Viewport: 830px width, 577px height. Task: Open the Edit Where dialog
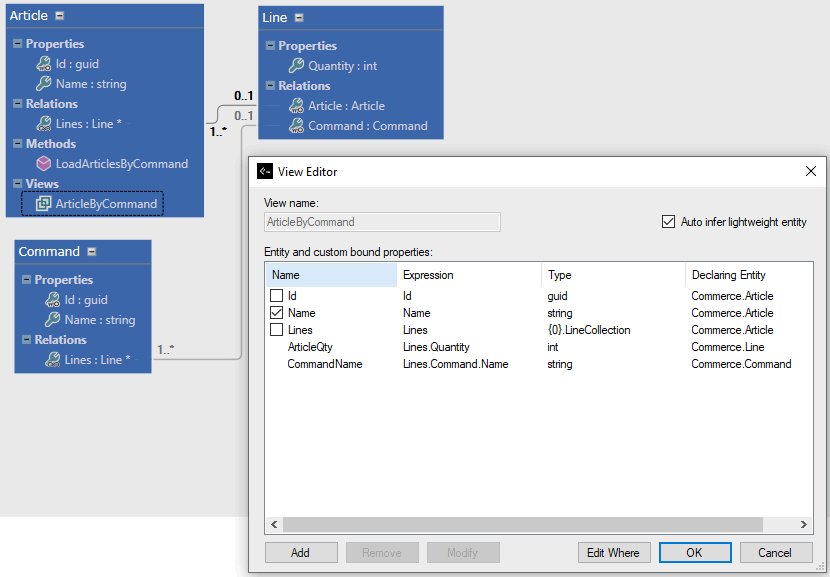[x=613, y=552]
